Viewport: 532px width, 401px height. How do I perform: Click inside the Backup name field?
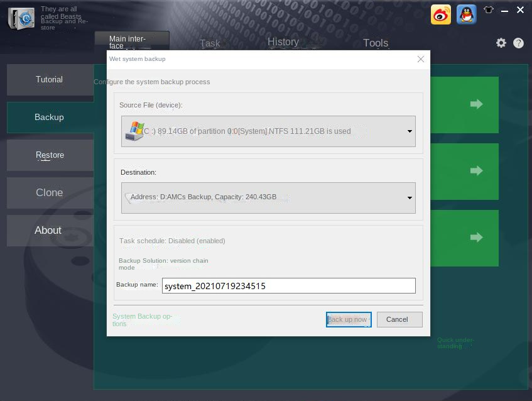(289, 285)
